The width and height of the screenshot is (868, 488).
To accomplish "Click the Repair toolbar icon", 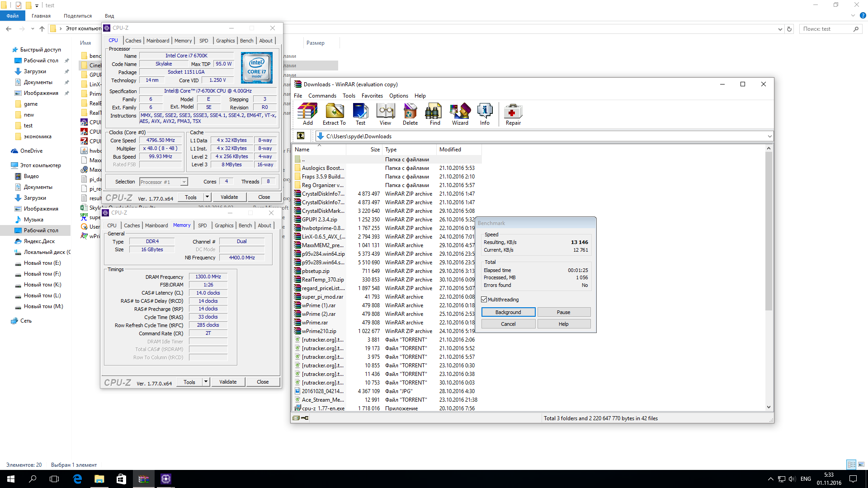I will click(x=513, y=114).
